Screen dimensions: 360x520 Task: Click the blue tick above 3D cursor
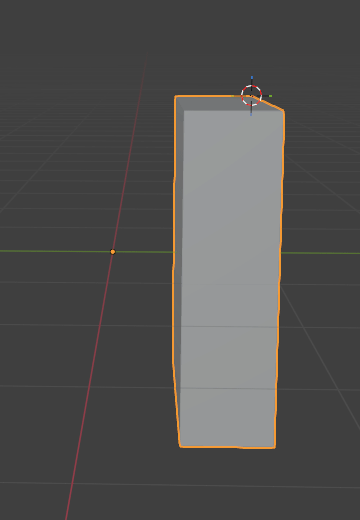pos(252,78)
